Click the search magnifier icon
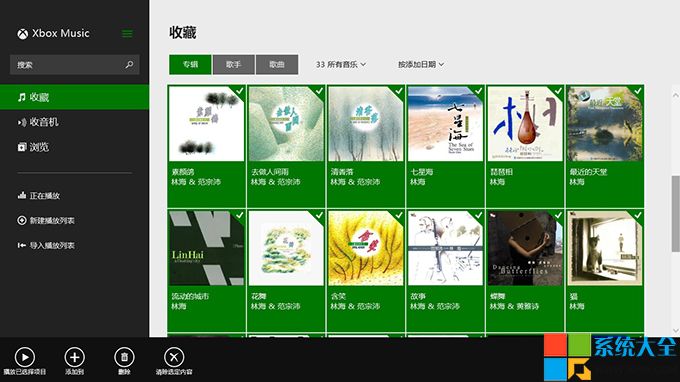 click(129, 65)
